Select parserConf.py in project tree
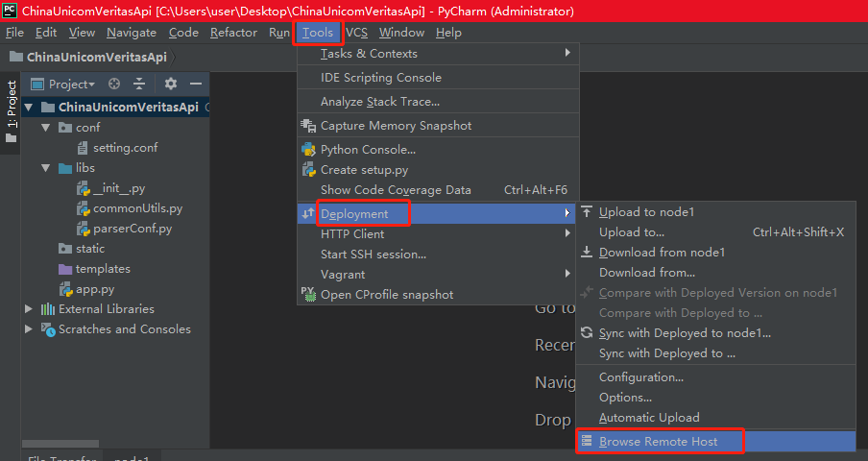 tap(133, 229)
